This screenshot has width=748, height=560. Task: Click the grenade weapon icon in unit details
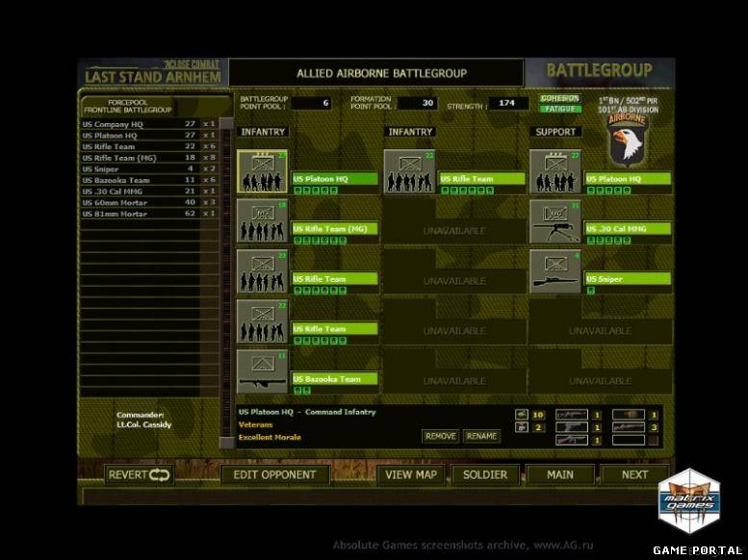pyautogui.click(x=629, y=415)
